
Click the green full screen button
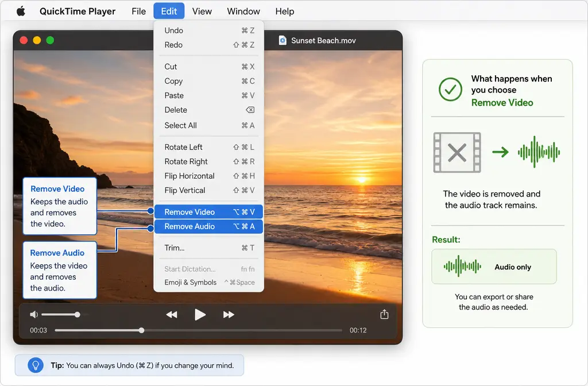(x=50, y=40)
